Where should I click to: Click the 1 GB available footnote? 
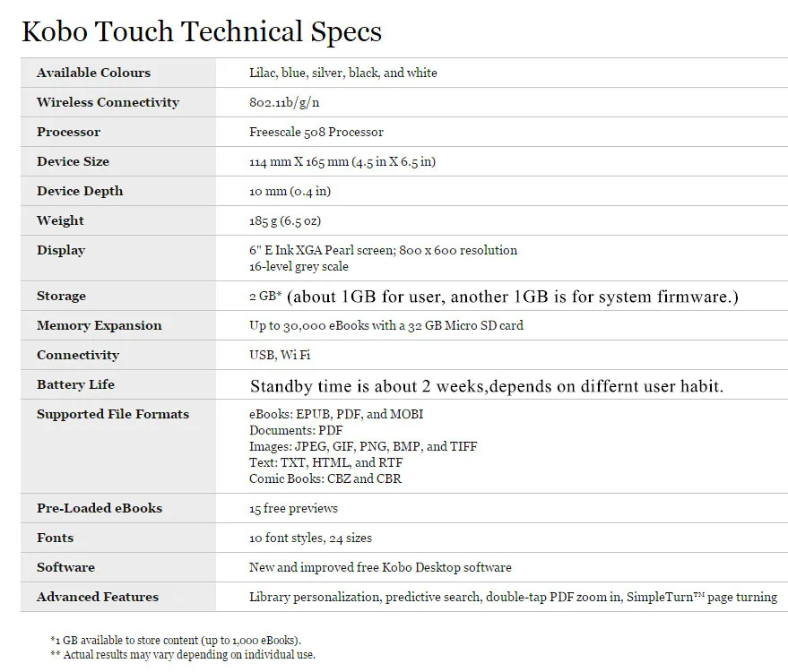coord(176,640)
